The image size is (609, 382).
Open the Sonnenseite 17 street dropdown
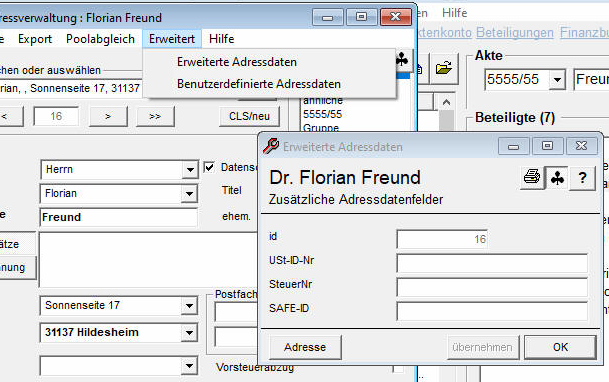190,306
